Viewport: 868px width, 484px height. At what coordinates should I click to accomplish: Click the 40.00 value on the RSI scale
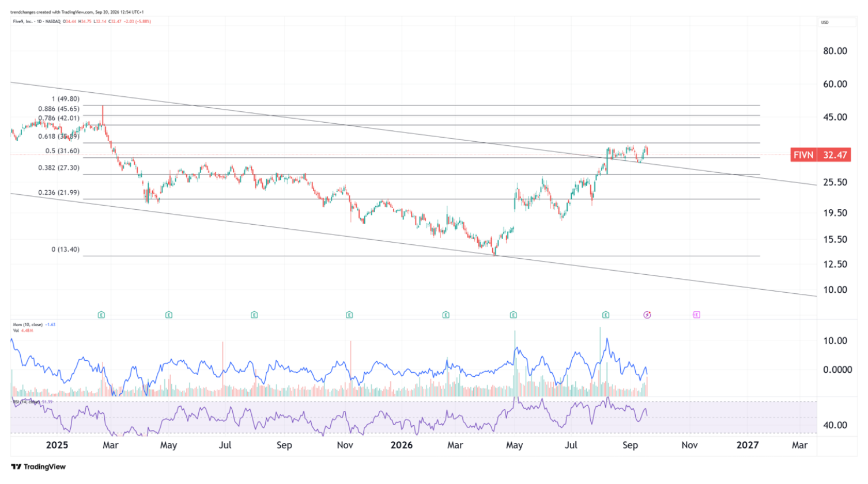tap(835, 425)
